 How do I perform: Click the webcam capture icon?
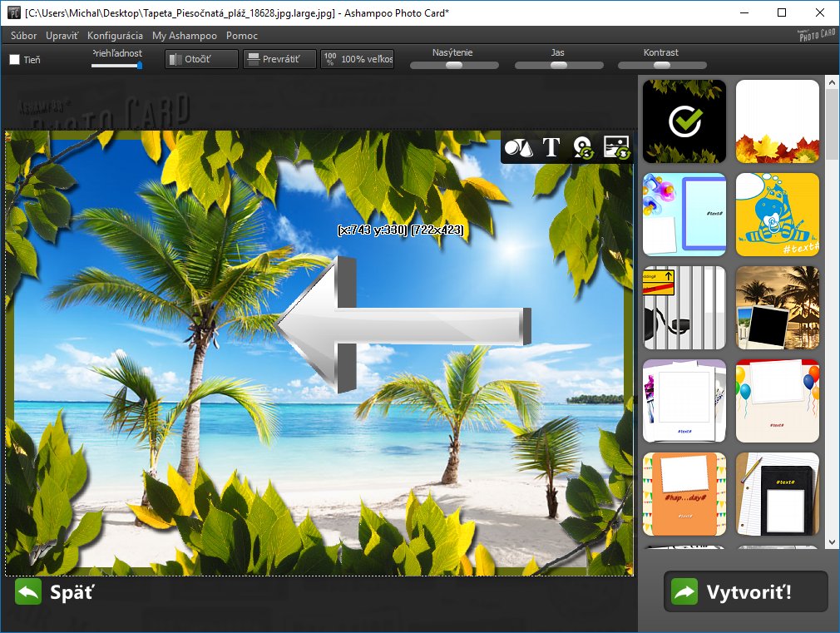[584, 148]
